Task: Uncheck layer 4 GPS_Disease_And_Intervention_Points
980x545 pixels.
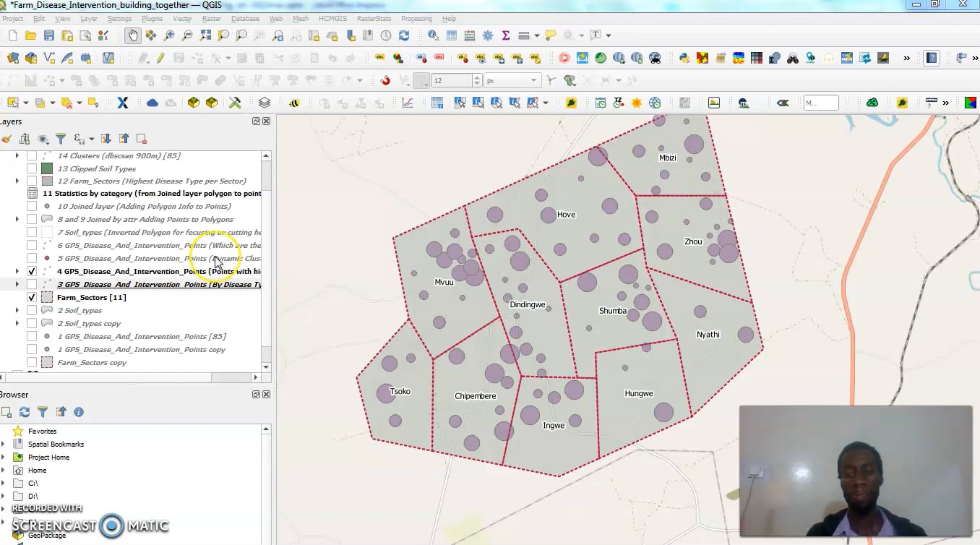Action: [x=32, y=271]
